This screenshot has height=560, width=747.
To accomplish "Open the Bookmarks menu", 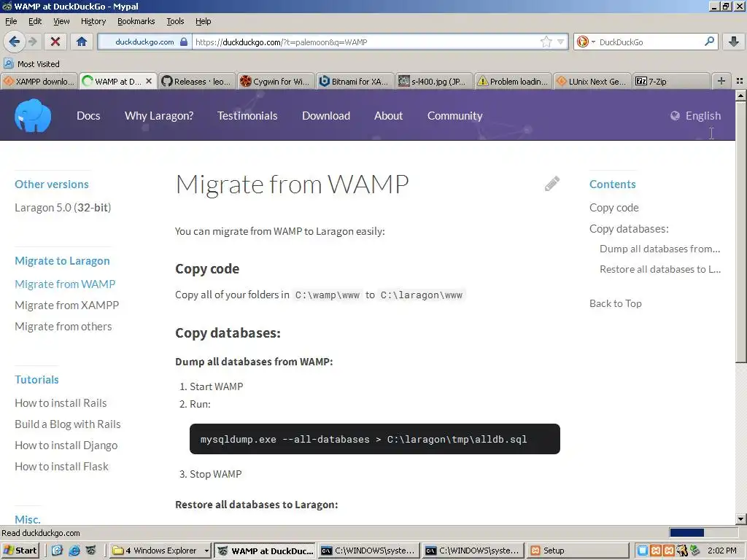I will 136,21.
